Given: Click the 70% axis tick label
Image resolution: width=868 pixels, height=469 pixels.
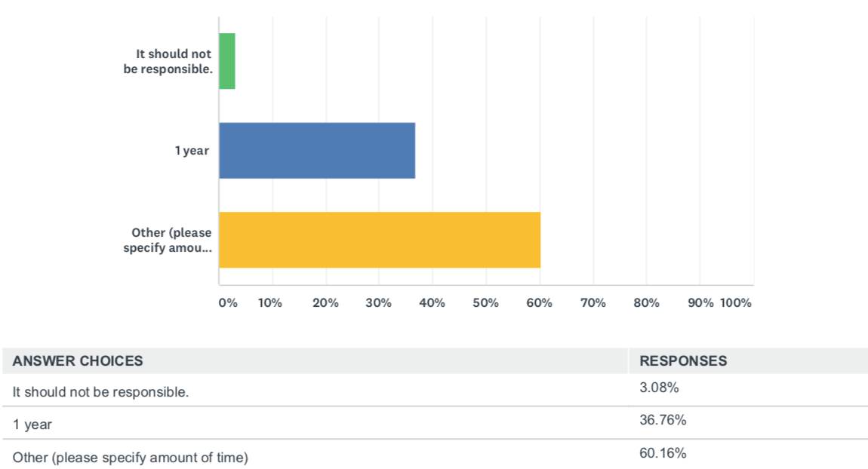Looking at the screenshot, I should [x=593, y=303].
